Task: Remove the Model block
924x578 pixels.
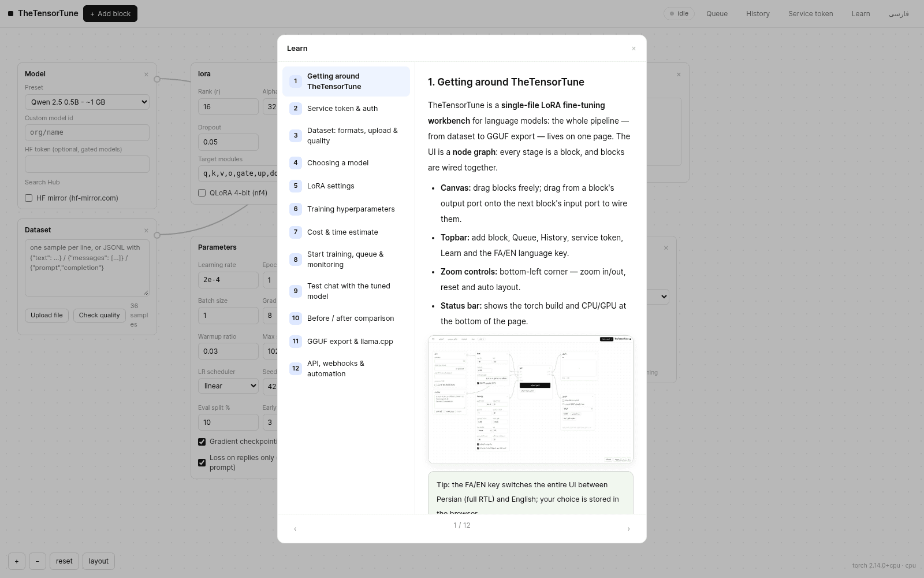Action: [146, 74]
